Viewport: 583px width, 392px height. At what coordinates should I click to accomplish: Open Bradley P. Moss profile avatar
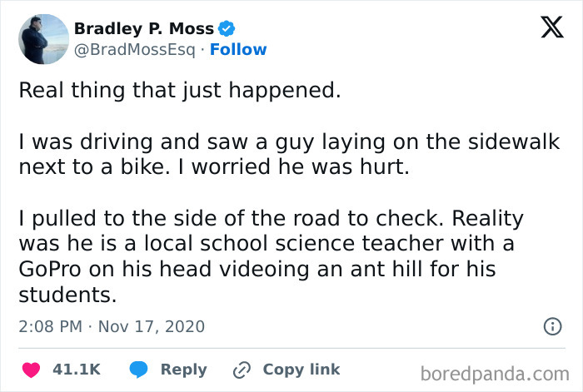(x=42, y=39)
